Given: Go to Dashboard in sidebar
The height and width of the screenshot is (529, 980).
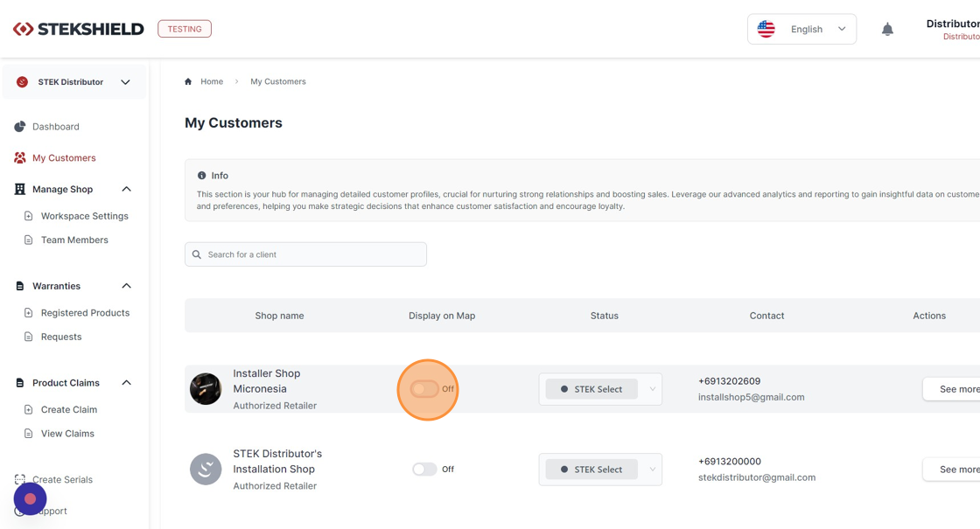Looking at the screenshot, I should (x=56, y=127).
